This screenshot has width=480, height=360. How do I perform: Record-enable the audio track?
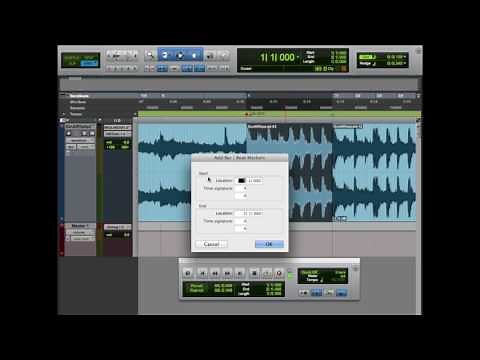[69, 134]
